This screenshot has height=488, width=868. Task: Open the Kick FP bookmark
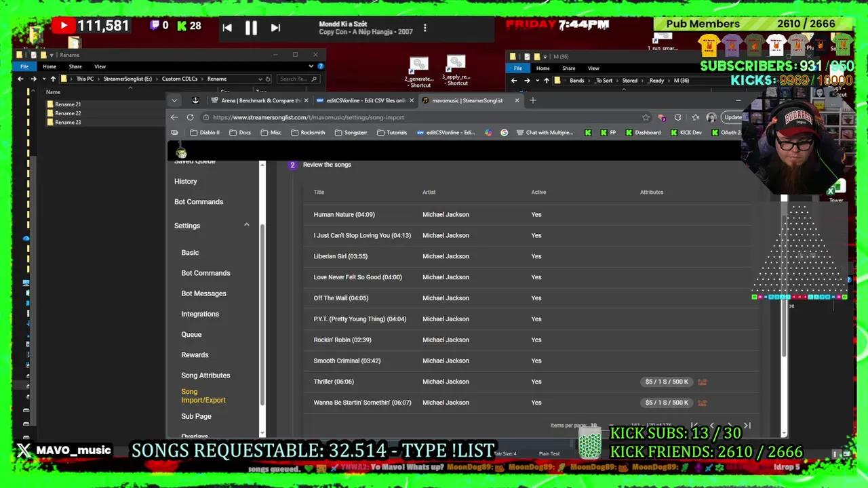(x=608, y=133)
